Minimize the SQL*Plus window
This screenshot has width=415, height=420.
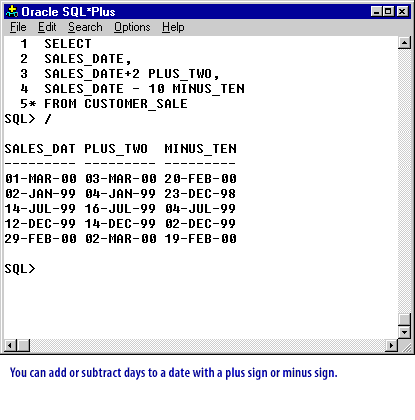376,12
